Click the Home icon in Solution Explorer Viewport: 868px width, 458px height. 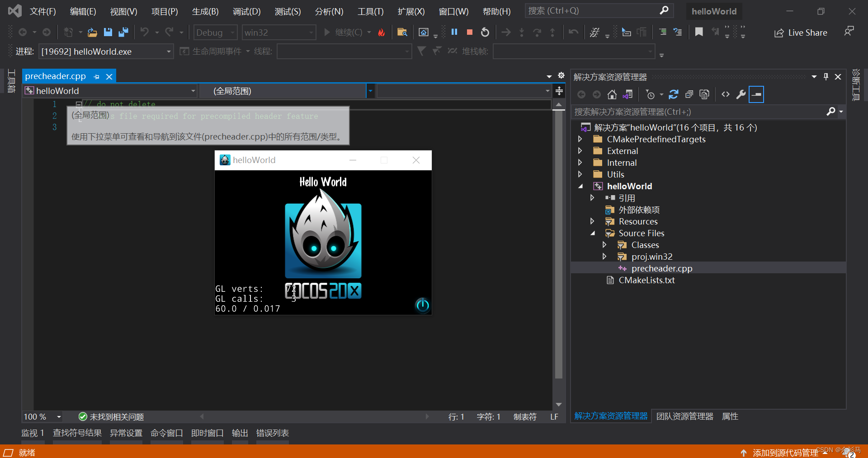tap(612, 94)
